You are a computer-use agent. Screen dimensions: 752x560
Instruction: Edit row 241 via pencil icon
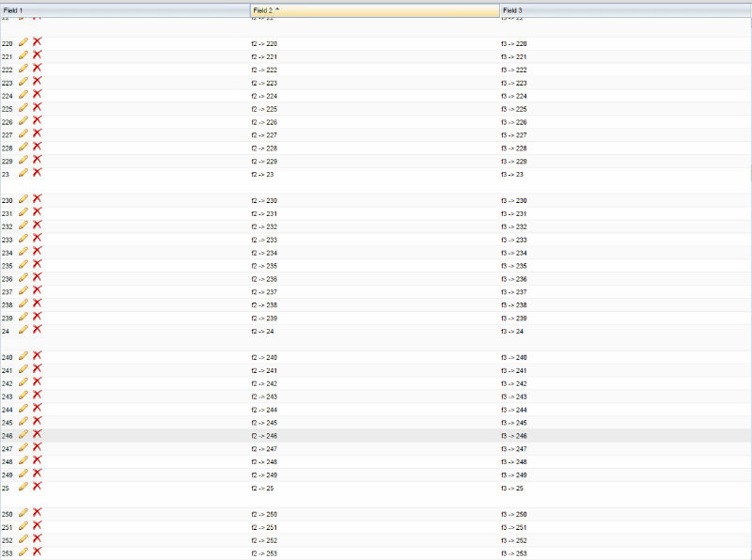(23, 369)
